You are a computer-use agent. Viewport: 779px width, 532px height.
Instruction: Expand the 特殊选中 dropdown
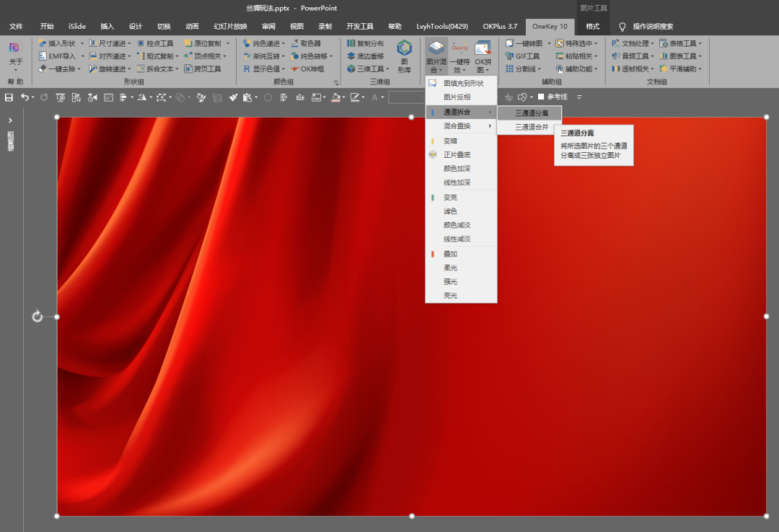597,43
